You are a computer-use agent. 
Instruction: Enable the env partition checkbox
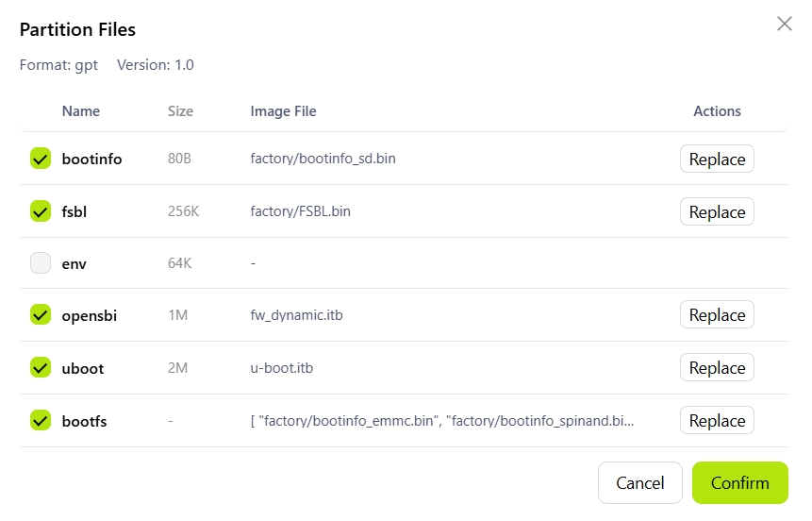coord(41,262)
